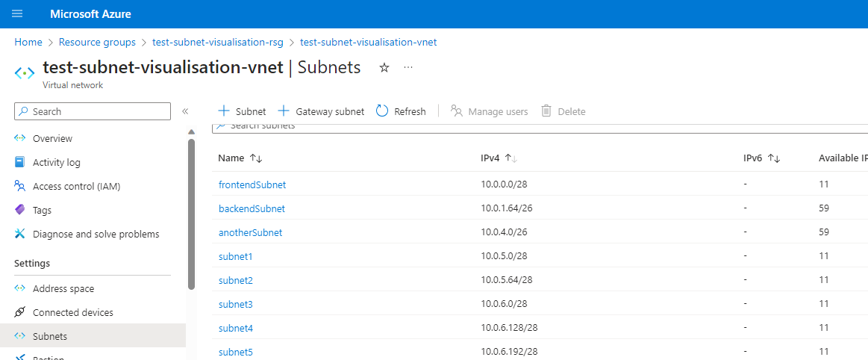The height and width of the screenshot is (360, 868).
Task: Click the Search subnets field
Action: coord(540,128)
